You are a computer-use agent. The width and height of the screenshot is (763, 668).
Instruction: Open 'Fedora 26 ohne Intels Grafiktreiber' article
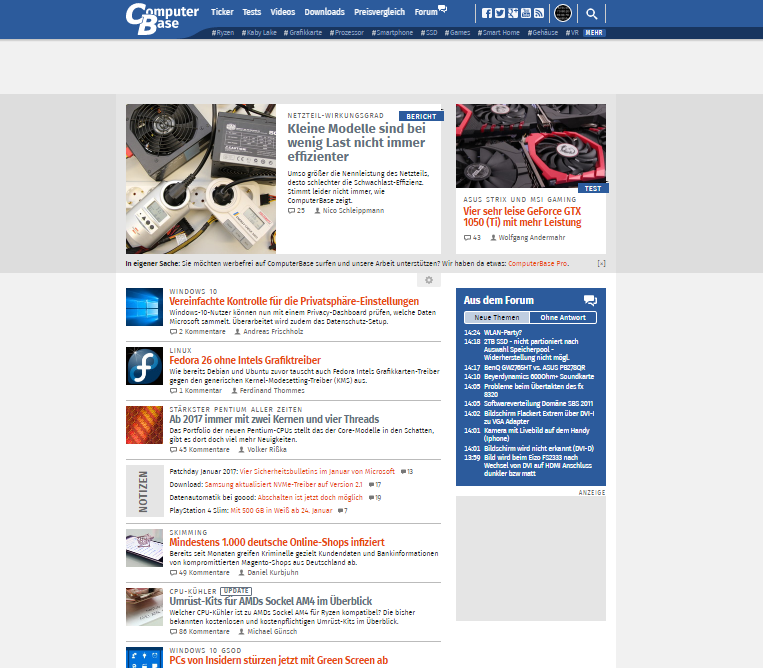pyautogui.click(x=245, y=360)
